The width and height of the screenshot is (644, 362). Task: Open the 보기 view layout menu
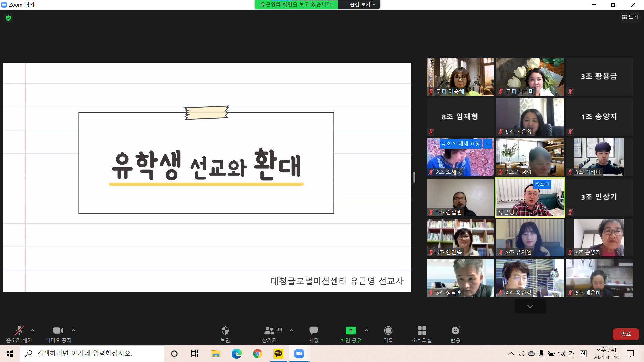630,17
